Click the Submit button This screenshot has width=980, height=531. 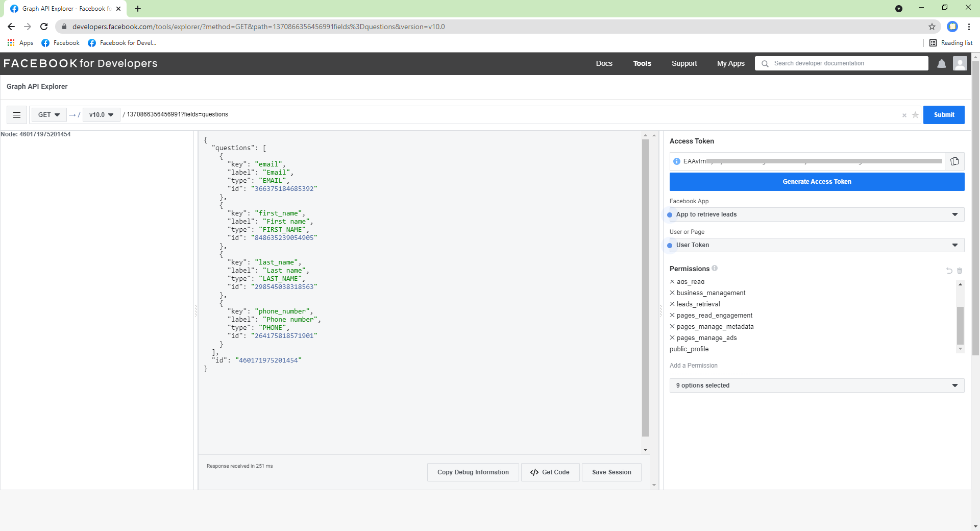click(x=944, y=115)
